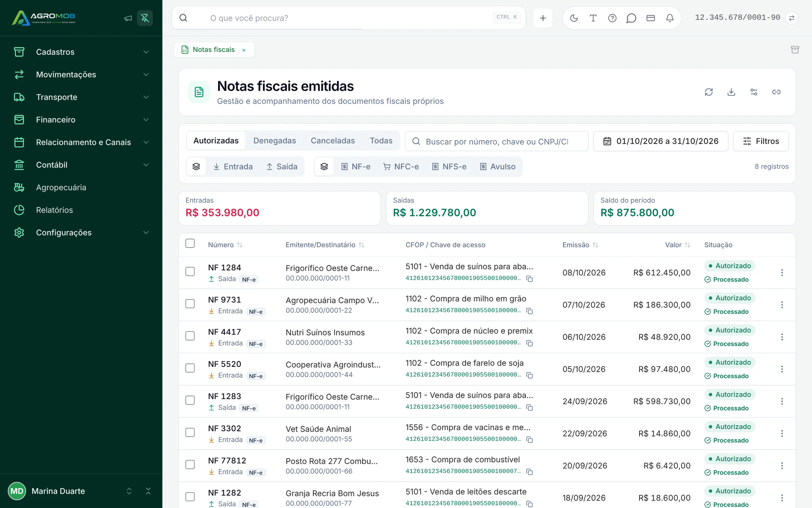Click the download export icon in header
This screenshot has height=508, width=812.
pyautogui.click(x=731, y=92)
